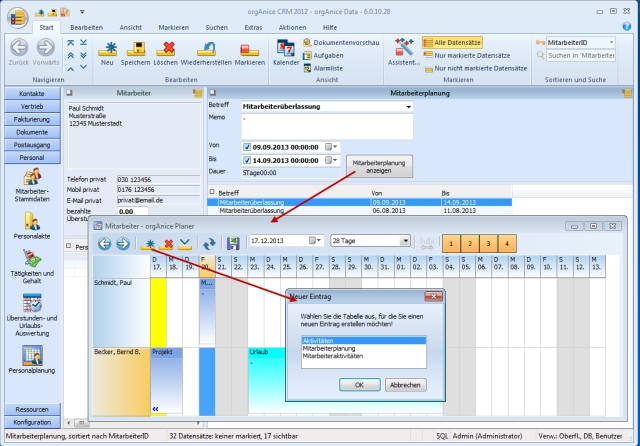
Task: Open the help icon in the ribbon
Action: pyautogui.click(x=627, y=27)
